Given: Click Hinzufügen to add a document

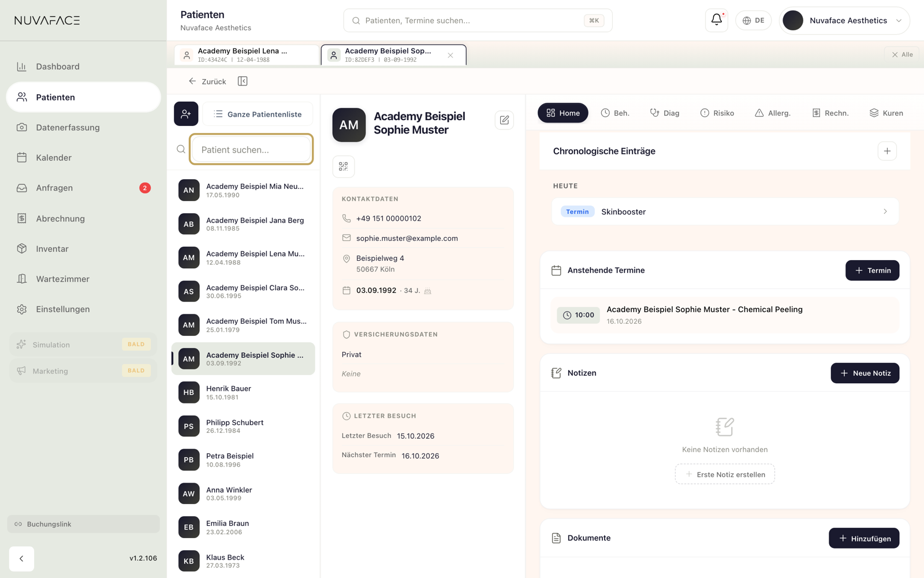Looking at the screenshot, I should pyautogui.click(x=864, y=538).
